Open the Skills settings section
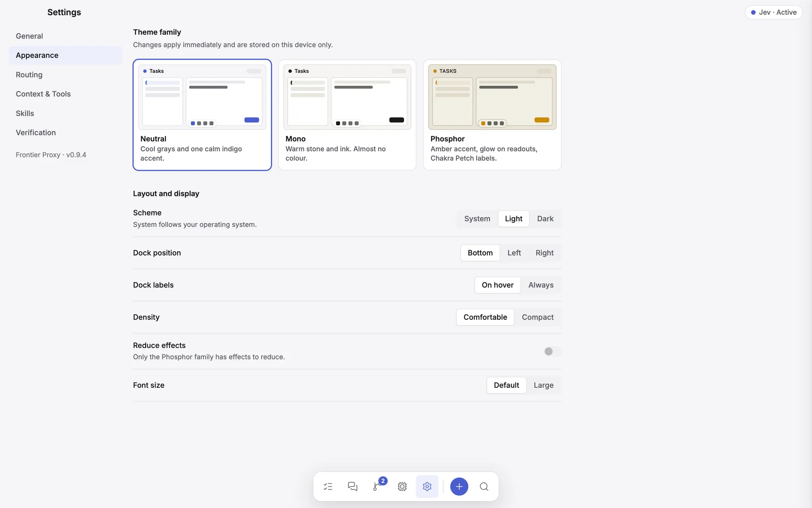812x508 pixels. pos(65,113)
